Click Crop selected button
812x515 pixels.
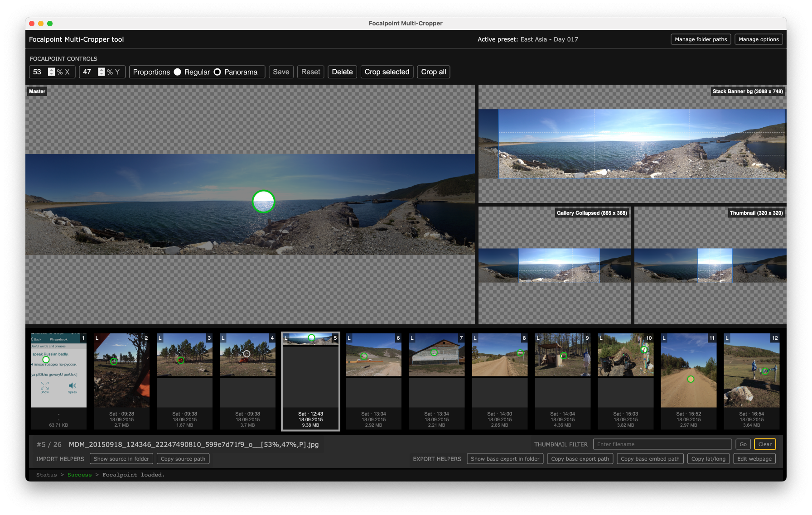click(387, 72)
